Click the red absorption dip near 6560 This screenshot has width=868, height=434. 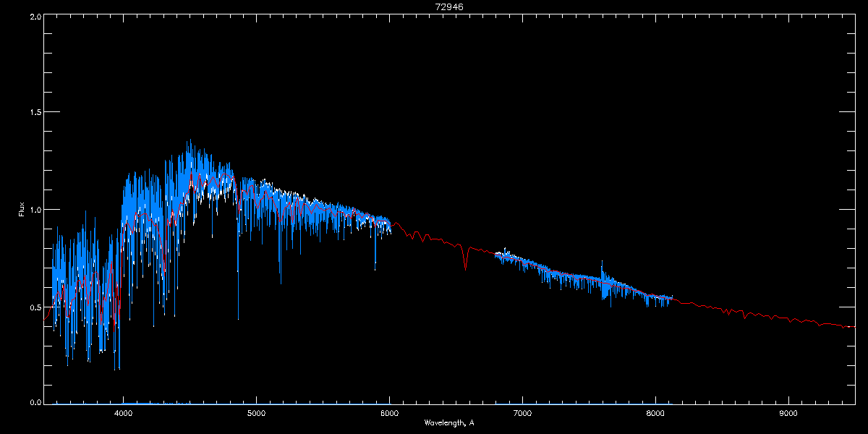465,257
